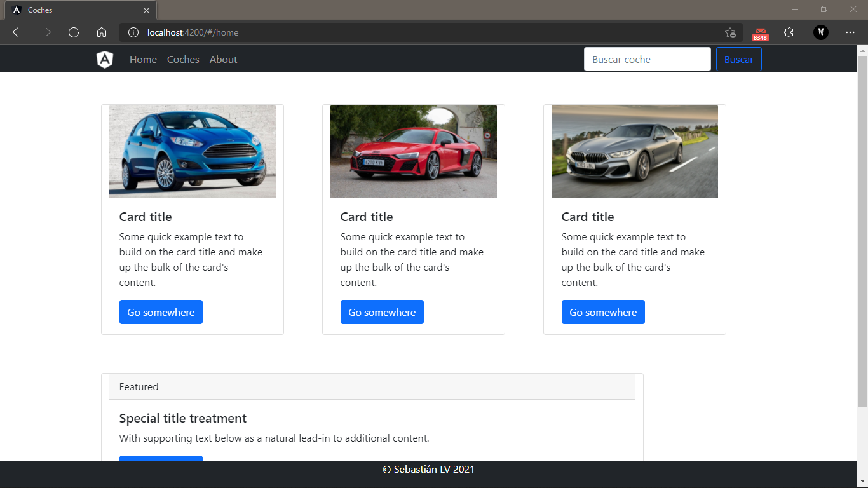The height and width of the screenshot is (488, 868).
Task: Click the scrollbar down arrow
Action: tap(862, 482)
